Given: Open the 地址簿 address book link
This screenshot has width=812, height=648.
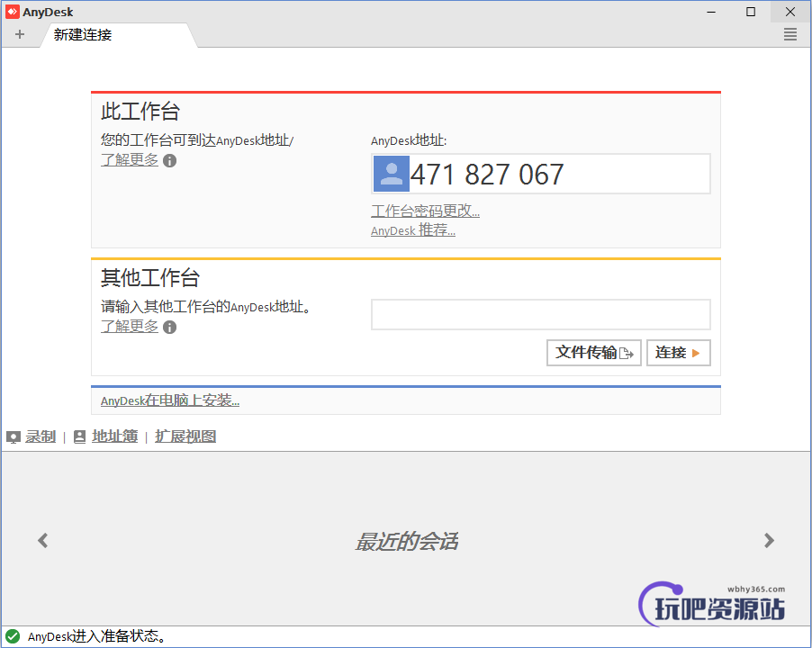Looking at the screenshot, I should [115, 436].
